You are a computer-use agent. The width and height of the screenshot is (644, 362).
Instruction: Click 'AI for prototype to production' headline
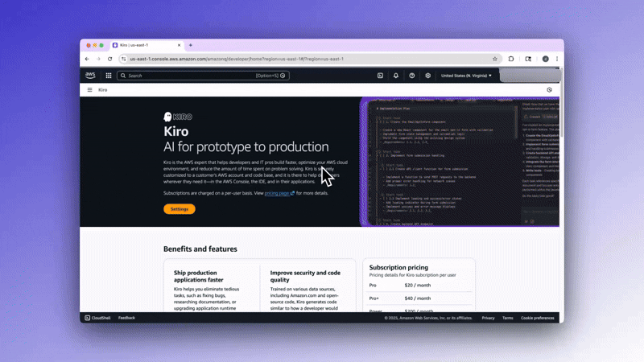click(246, 146)
